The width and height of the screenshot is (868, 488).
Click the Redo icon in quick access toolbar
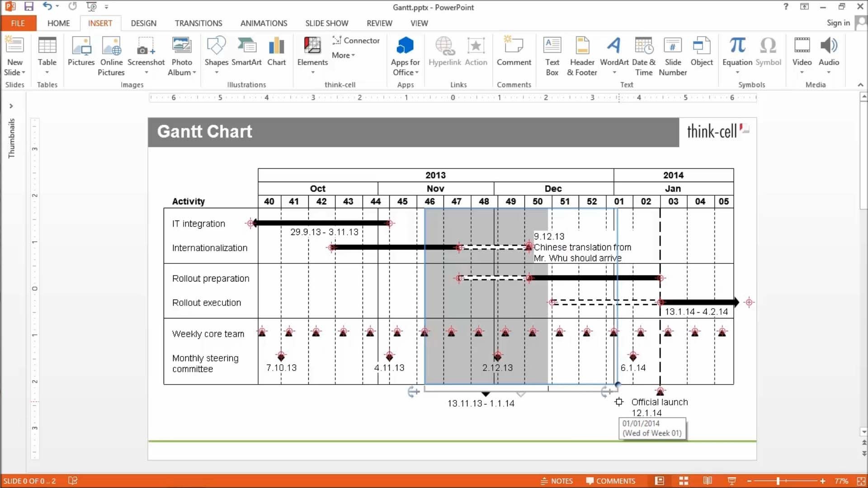(72, 6)
